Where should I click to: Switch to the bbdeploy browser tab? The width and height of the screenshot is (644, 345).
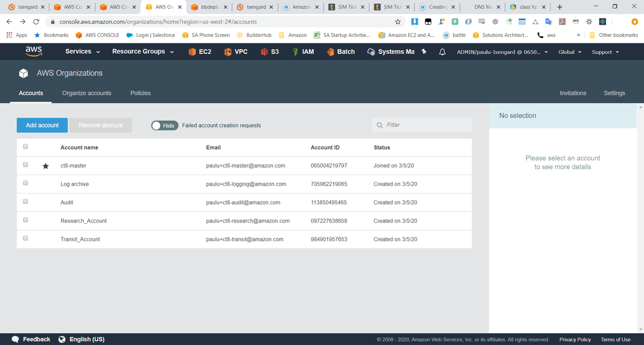(x=209, y=7)
